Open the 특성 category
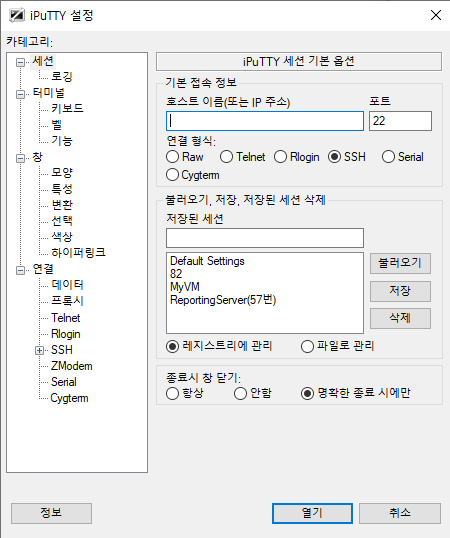Viewport: 450px width, 538px height. pyautogui.click(x=62, y=189)
